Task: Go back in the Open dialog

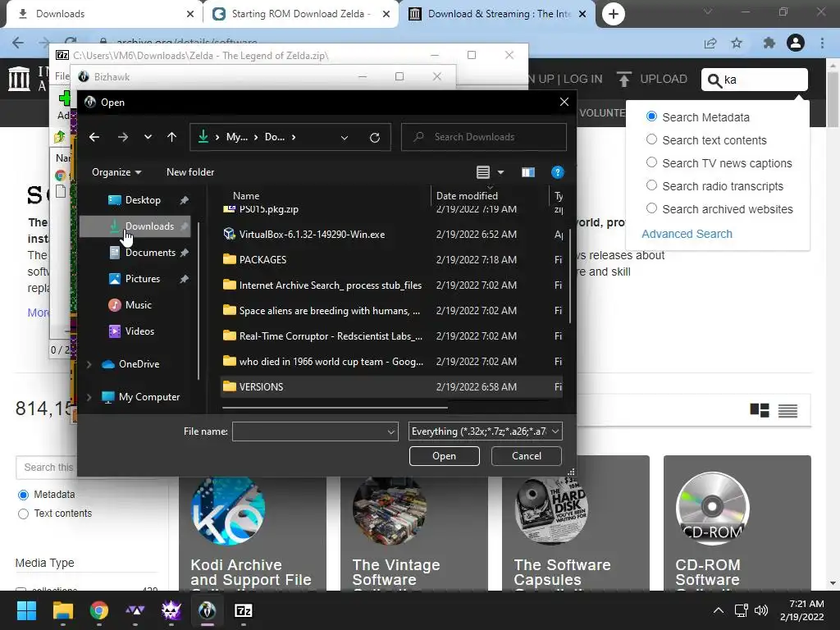Action: click(94, 137)
